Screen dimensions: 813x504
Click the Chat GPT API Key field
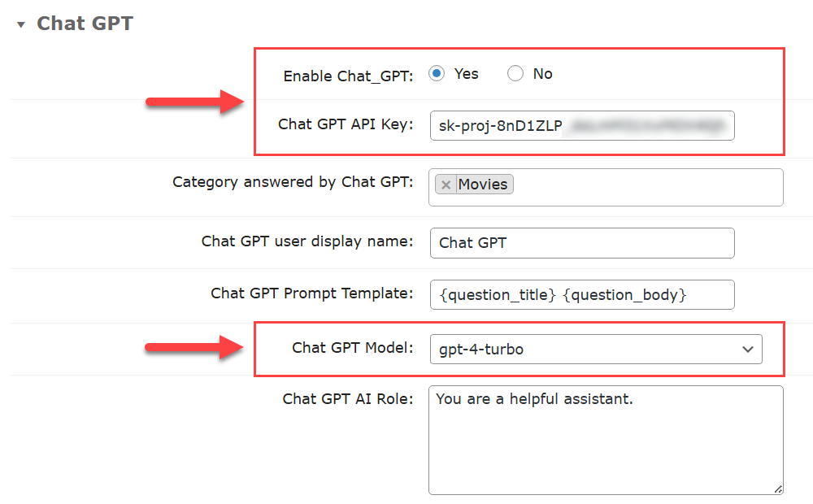(582, 125)
